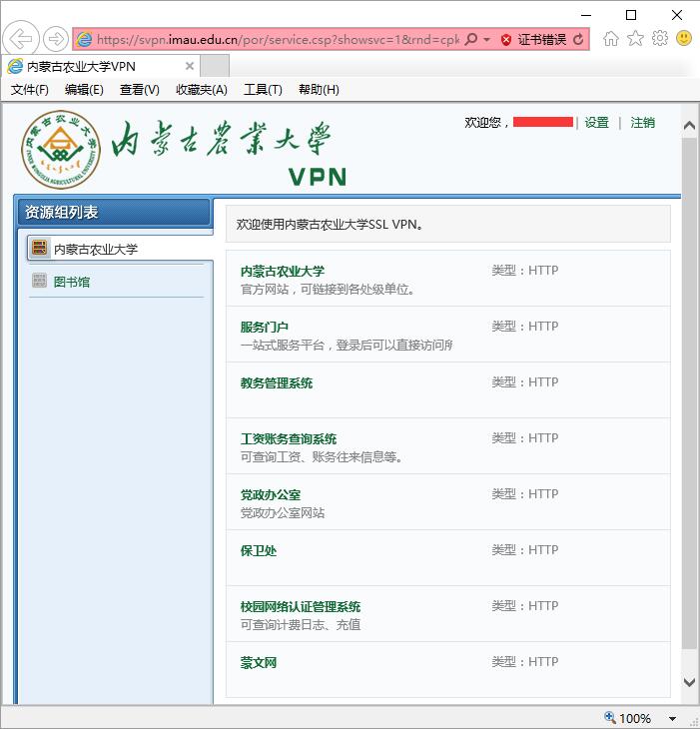The width and height of the screenshot is (700, 729).
Task: Open the 100% zoom level dropdown arrow
Action: coord(672,719)
